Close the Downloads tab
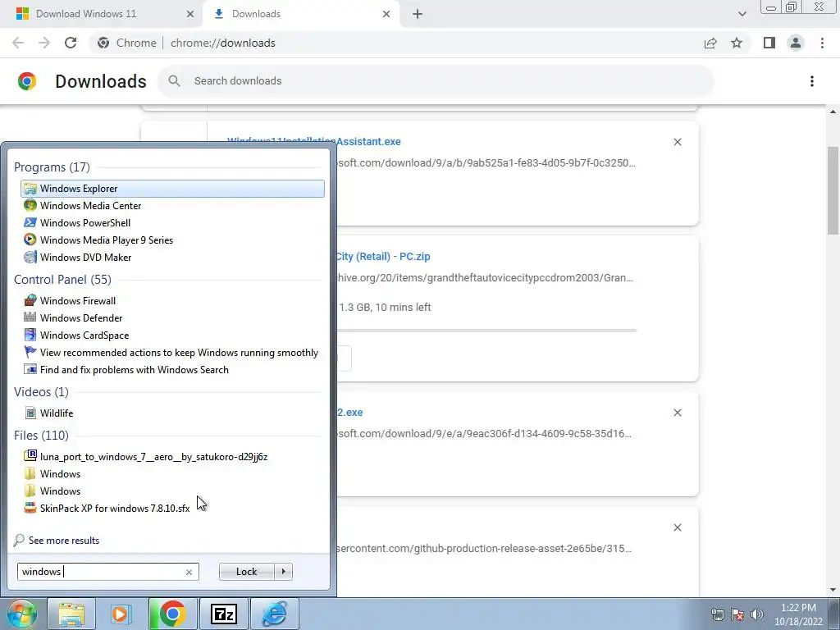Viewport: 840px width, 630px height. [x=386, y=15]
